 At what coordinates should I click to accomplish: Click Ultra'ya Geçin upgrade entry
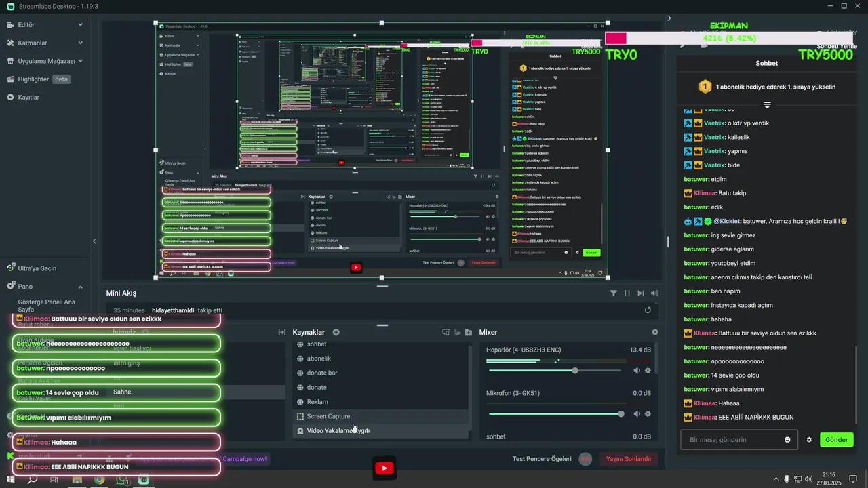point(37,268)
